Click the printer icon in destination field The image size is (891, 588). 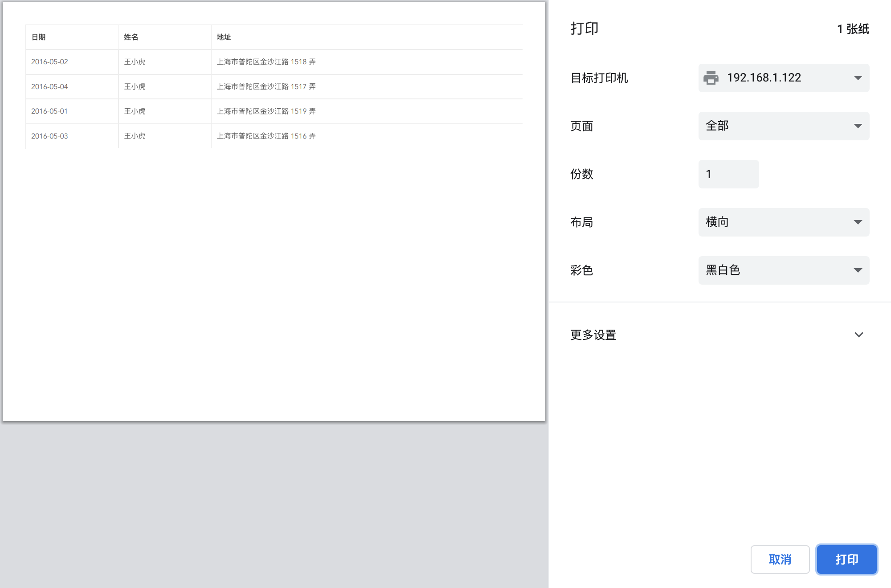click(711, 78)
